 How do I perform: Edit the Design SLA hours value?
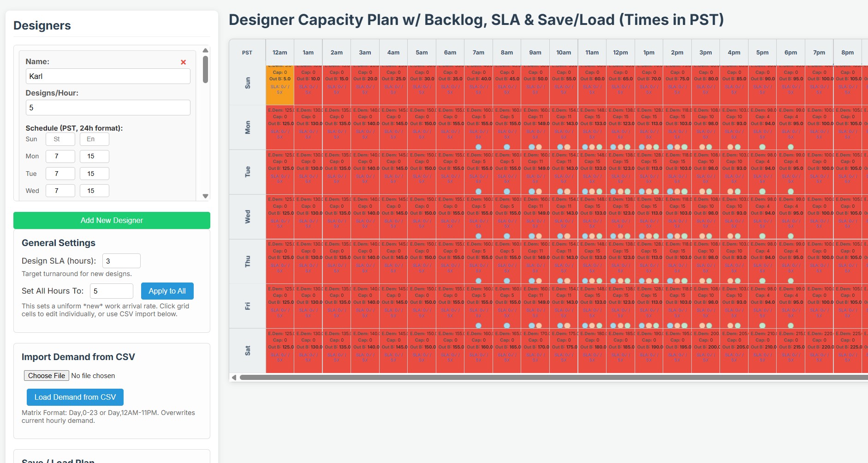click(x=121, y=260)
